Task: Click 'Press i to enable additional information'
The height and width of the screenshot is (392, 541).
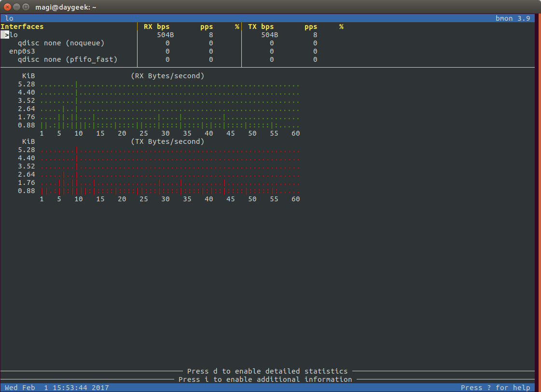Action: [x=265, y=379]
